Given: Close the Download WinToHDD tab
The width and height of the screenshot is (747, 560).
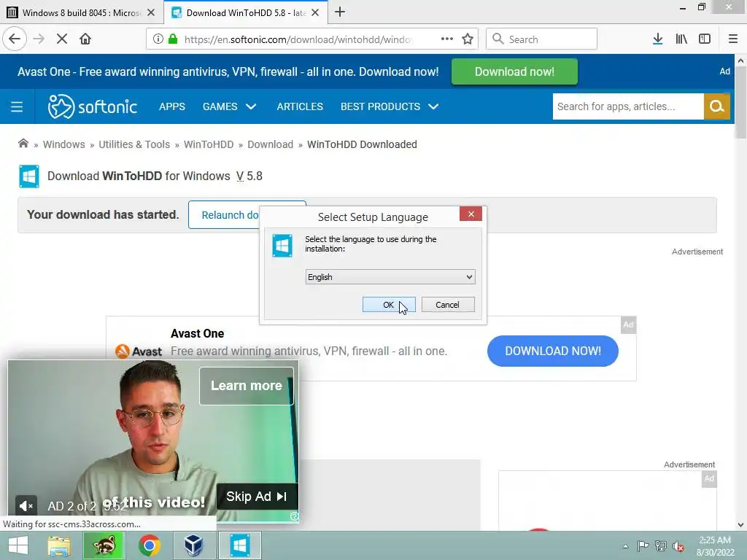Looking at the screenshot, I should (x=315, y=12).
